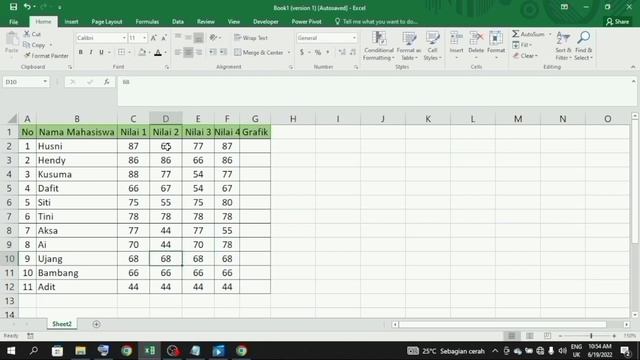Viewport: 640px width, 360px height.
Task: Increase font size with the large A
Action: (x=153, y=38)
